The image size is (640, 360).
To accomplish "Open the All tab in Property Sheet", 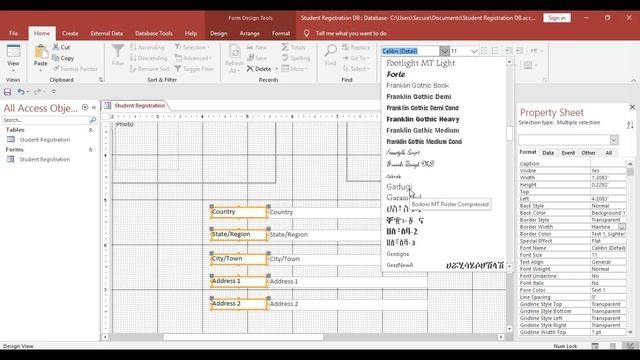I will [x=609, y=153].
